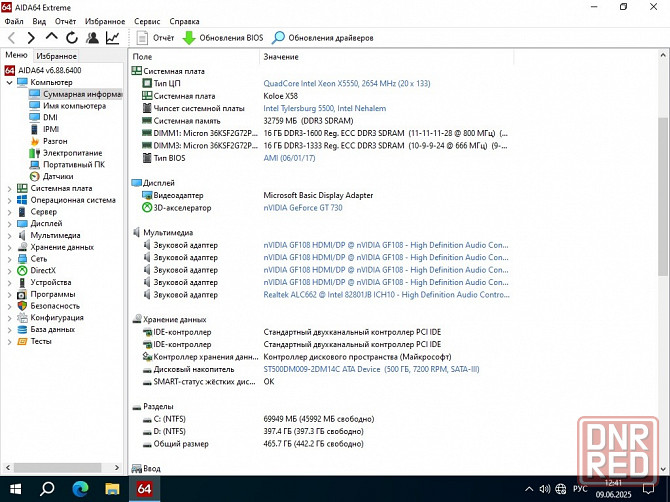The height and width of the screenshot is (502, 670).
Task: Click the Датчики gauge icon
Action: 35,176
